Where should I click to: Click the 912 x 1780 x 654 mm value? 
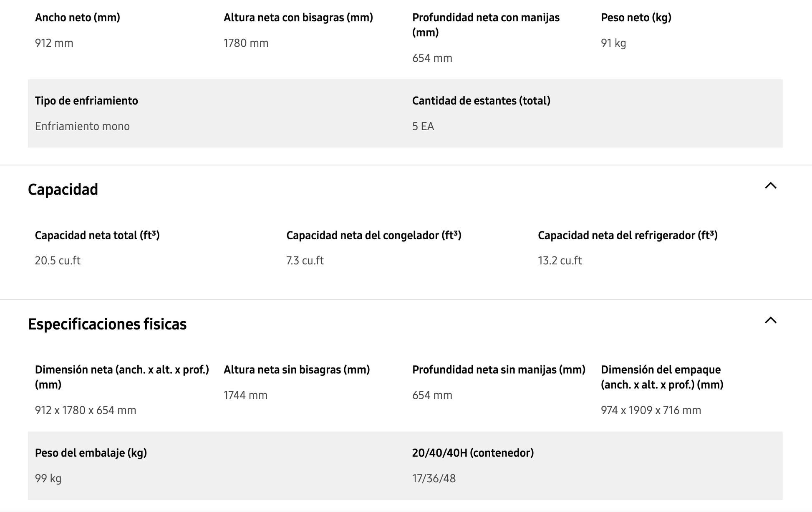[86, 410]
